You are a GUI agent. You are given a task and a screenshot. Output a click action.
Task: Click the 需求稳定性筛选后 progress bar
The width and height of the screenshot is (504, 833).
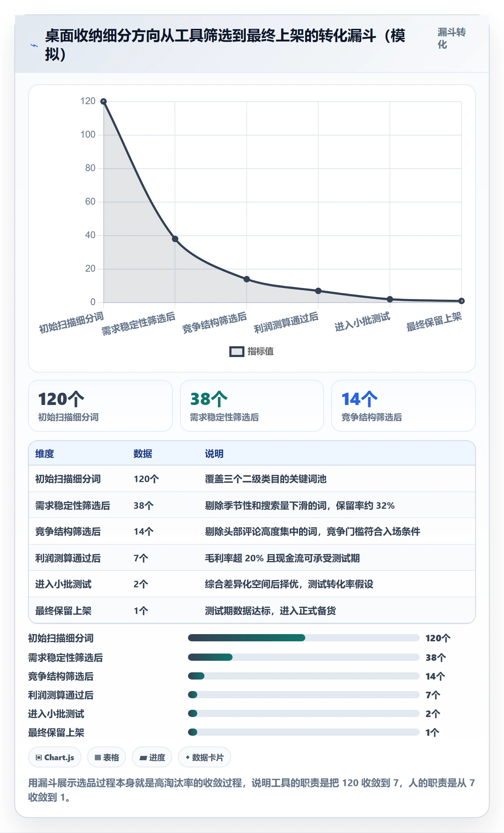click(304, 657)
